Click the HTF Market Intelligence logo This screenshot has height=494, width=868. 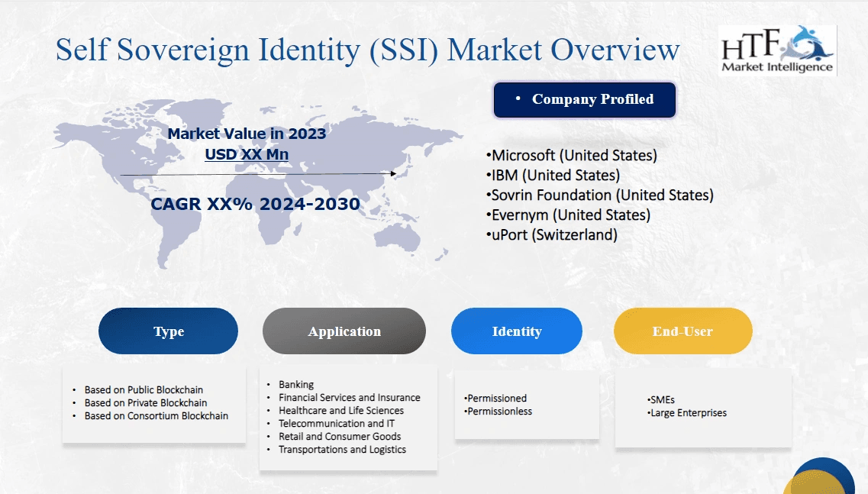[x=777, y=50]
